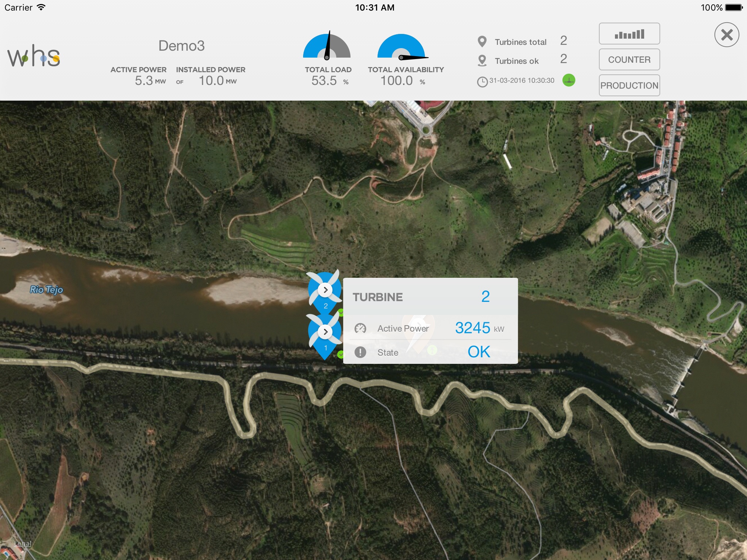Open the PRODUCTION view
This screenshot has height=560, width=747.
[629, 85]
